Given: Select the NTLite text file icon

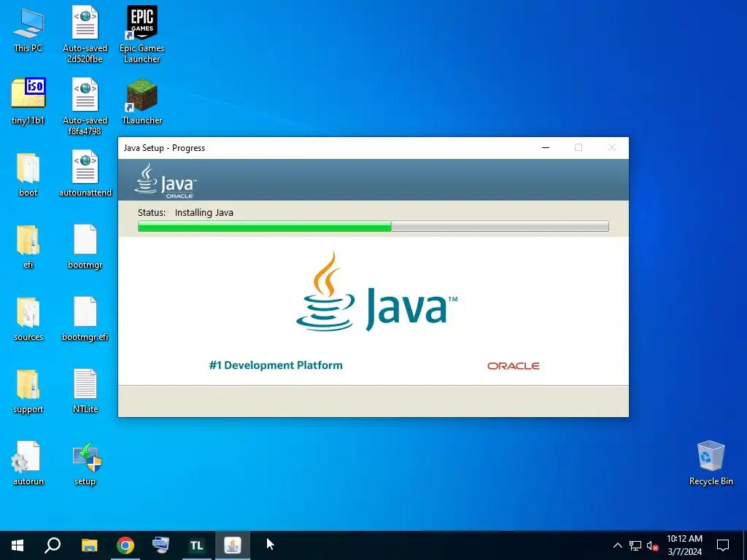Looking at the screenshot, I should [85, 391].
